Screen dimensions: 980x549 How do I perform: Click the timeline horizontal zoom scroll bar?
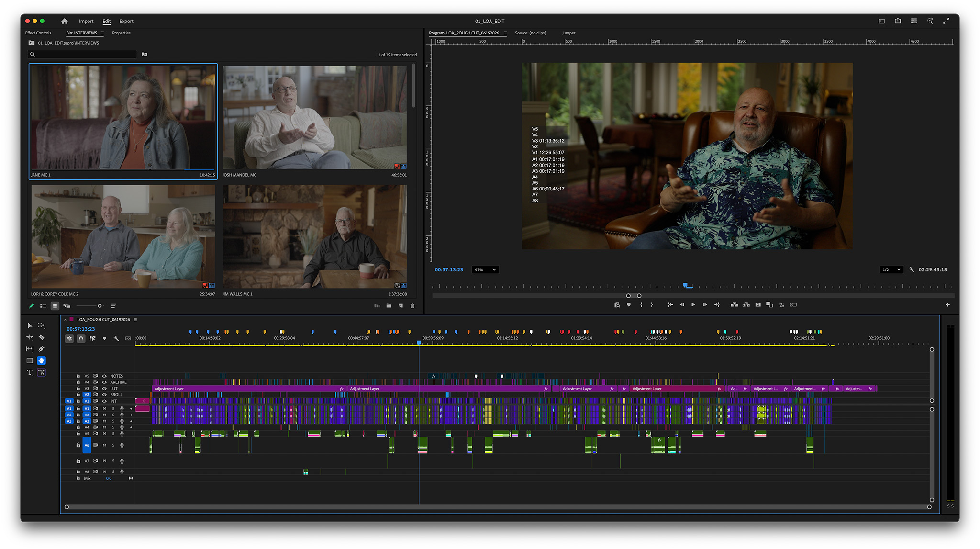[498, 507]
